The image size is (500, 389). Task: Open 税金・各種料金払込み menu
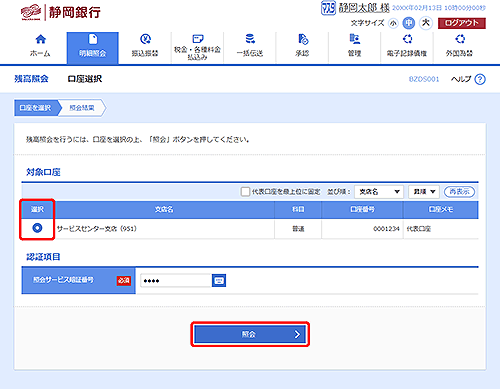coord(197,47)
